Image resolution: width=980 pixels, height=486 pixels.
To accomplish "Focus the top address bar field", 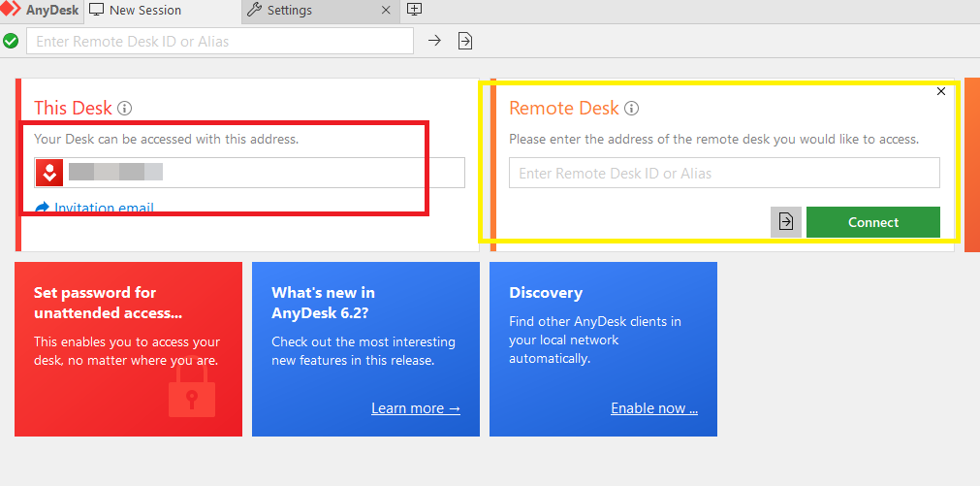I will click(x=220, y=41).
